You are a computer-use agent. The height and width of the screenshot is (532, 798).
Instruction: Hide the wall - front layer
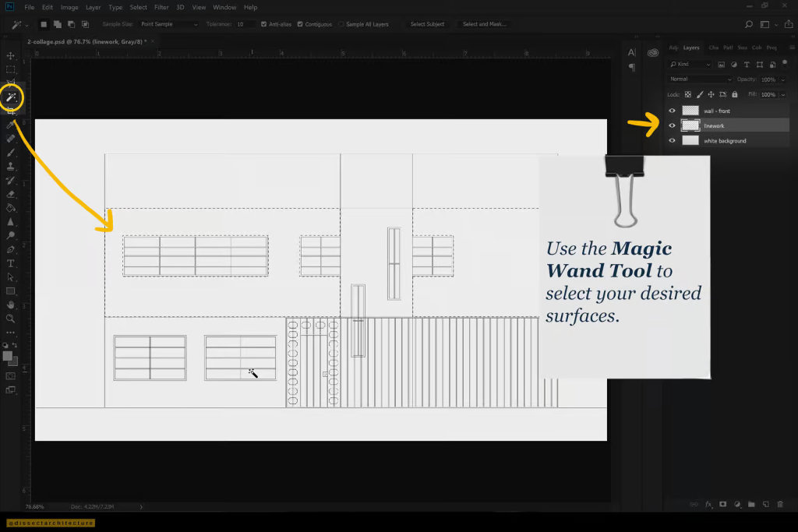tap(672, 111)
